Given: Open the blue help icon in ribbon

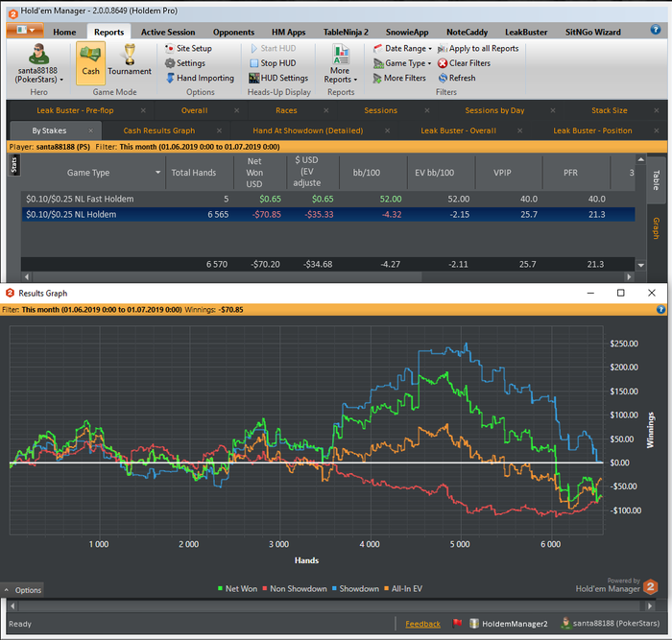Looking at the screenshot, I should 656,29.
